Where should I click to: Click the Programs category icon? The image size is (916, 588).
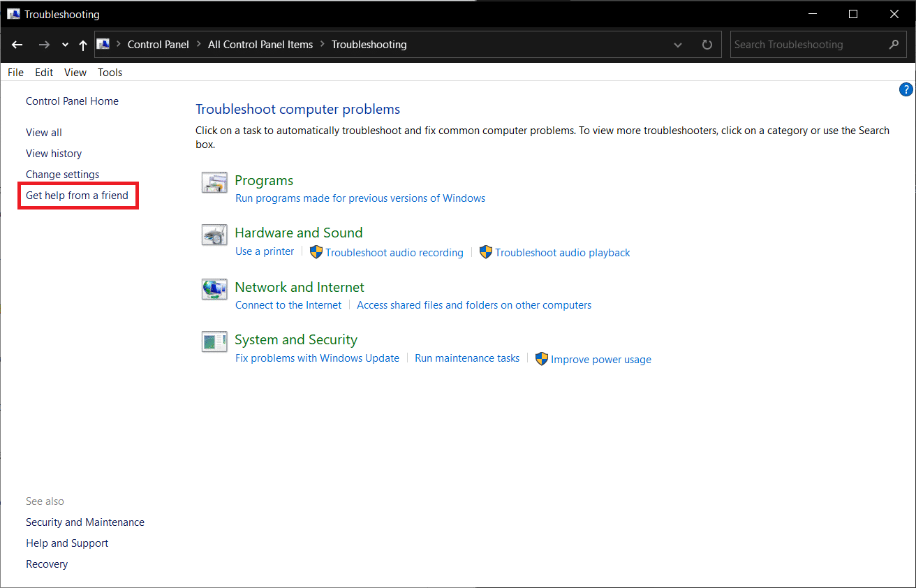point(214,182)
